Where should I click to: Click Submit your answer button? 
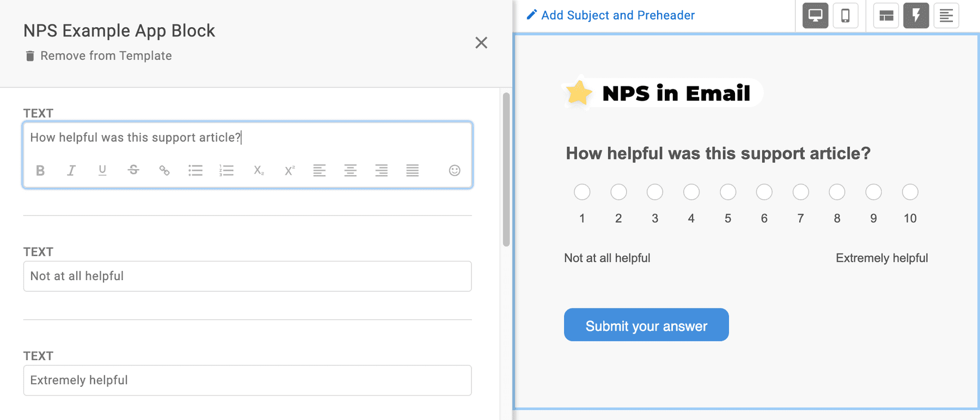tap(646, 325)
